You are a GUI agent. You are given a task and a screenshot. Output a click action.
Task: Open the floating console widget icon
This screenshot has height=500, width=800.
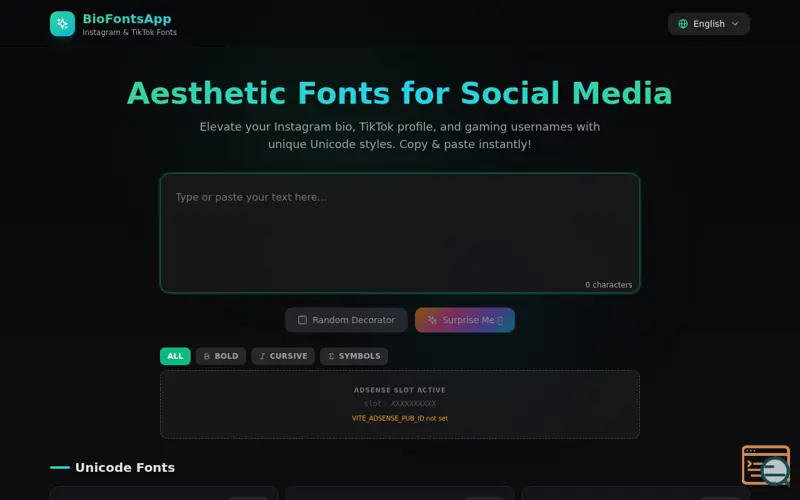click(x=766, y=465)
